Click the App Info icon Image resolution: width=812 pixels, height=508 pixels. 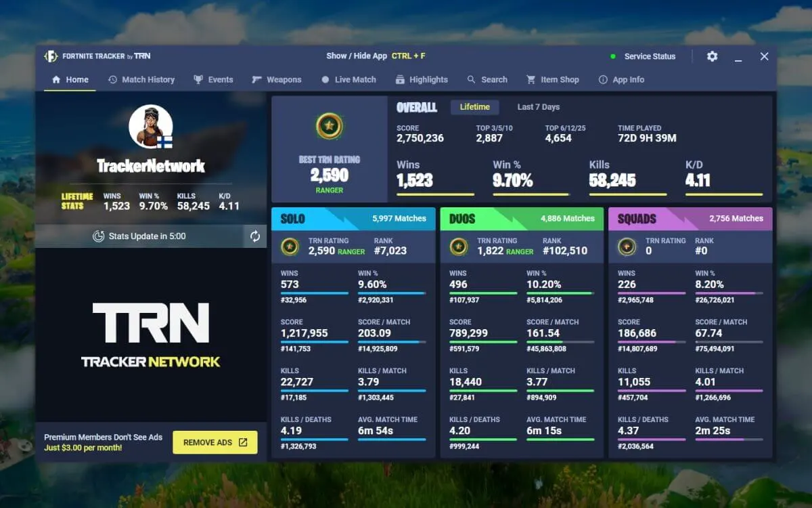pos(602,79)
